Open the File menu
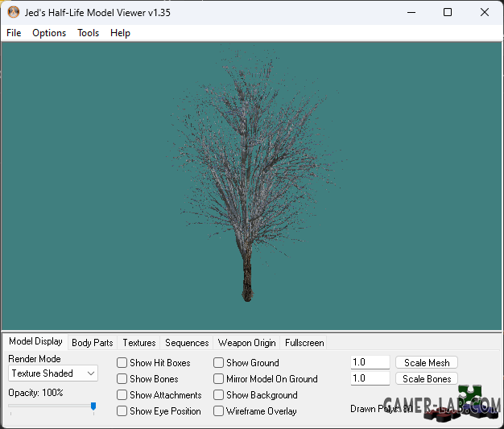The height and width of the screenshot is (429, 504). (14, 33)
